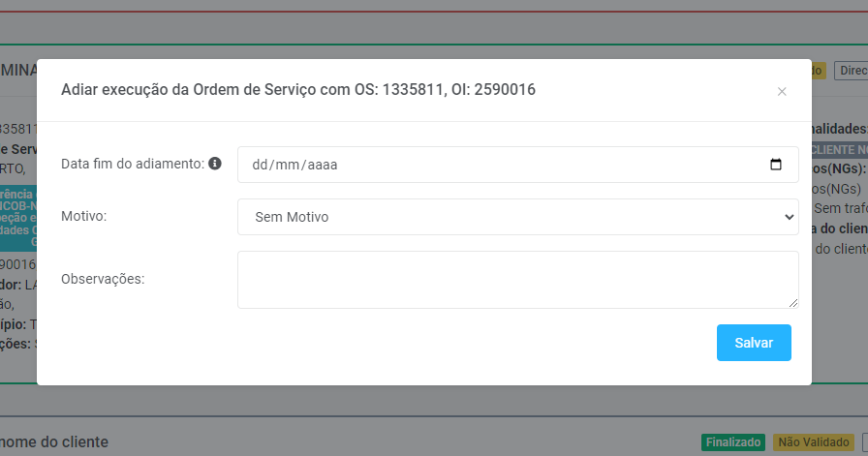Expand the Motivo dropdown showing Sem Motivo
This screenshot has width=868, height=456.
518,217
